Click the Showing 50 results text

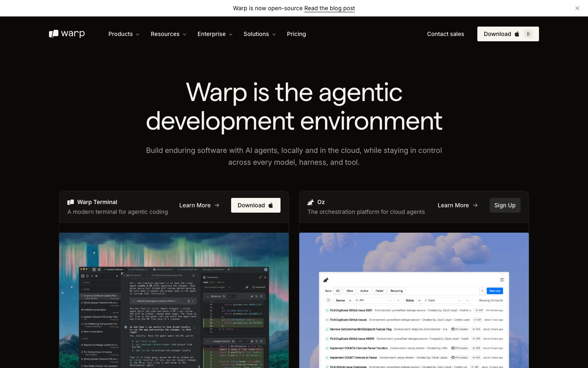[x=491, y=301]
